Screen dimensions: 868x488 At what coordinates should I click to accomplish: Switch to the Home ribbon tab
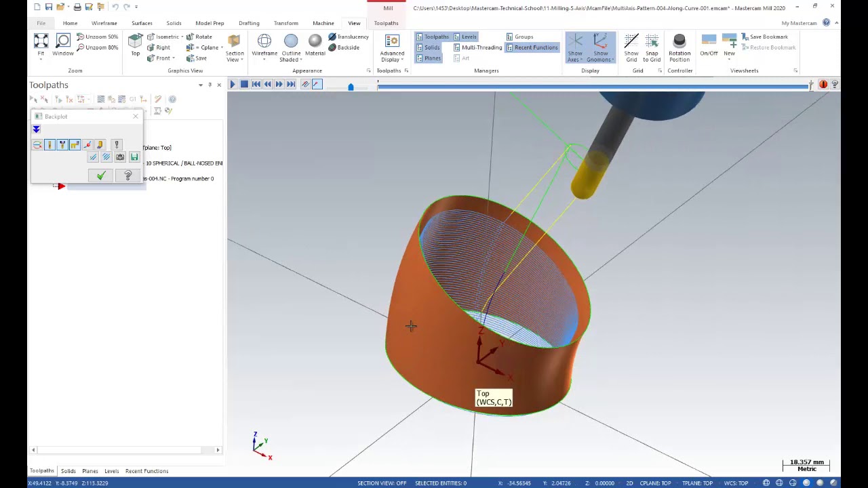[x=70, y=23]
